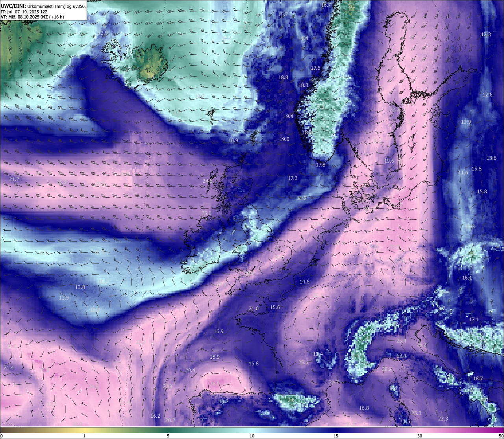The image size is (504, 439).
Task: Click the 13.8 value in the Atlantic
Action: click(x=80, y=287)
